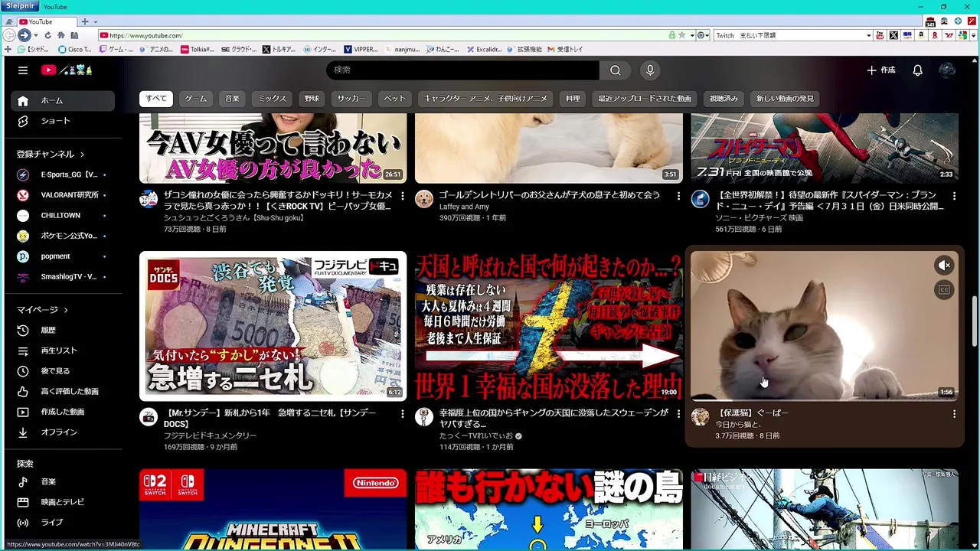Open the 世界1幸福な国 Sweden video thumbnail
980x551 pixels.
[548, 326]
